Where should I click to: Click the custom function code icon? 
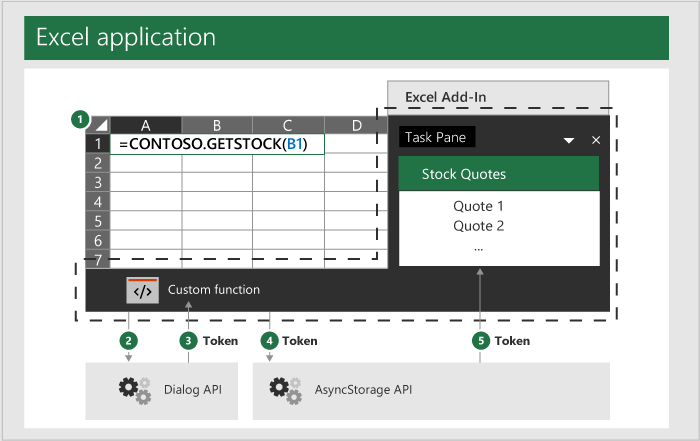pyautogui.click(x=142, y=291)
